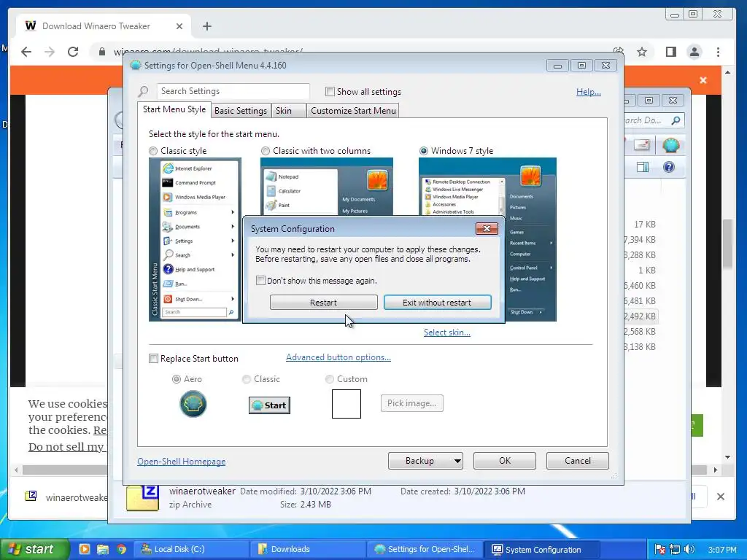747x560 pixels.
Task: Activate System Configuration taskbar button
Action: (x=542, y=549)
